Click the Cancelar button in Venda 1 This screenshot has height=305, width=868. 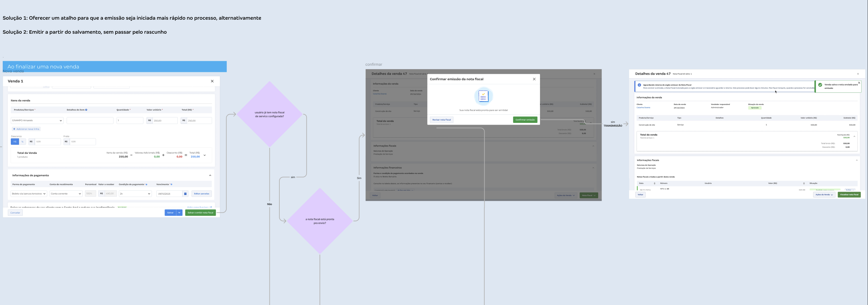tap(15, 213)
